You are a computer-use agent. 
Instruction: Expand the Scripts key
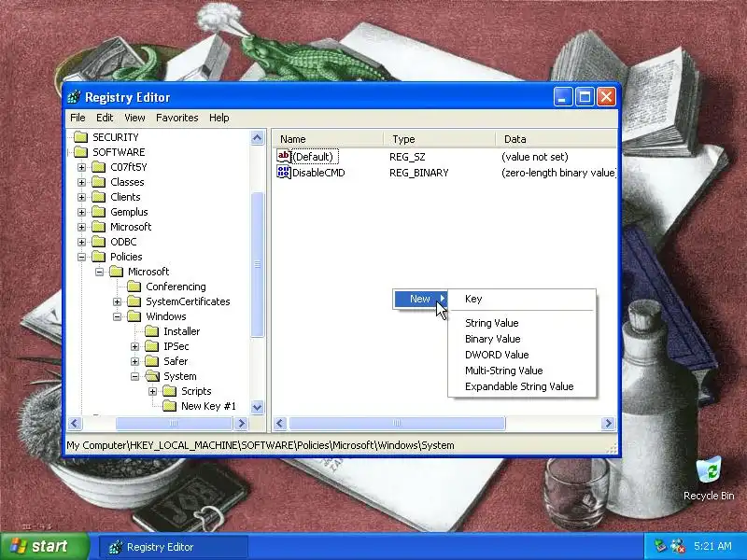tap(152, 391)
